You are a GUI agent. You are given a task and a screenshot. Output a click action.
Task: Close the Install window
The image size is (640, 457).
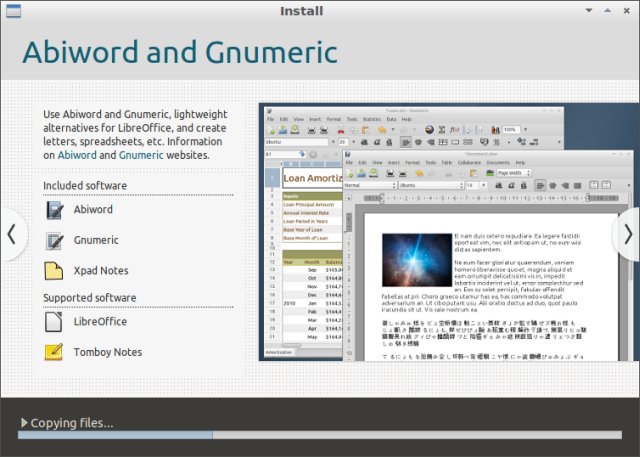pyautogui.click(x=627, y=11)
